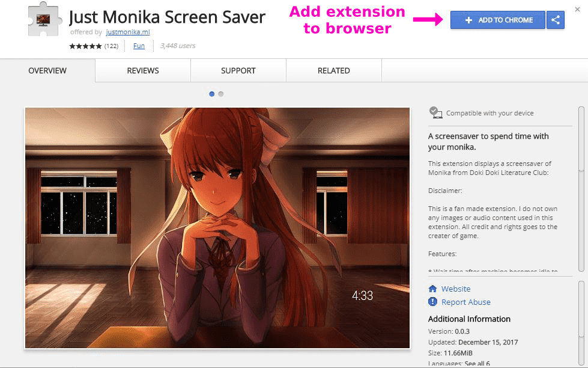Click the scrollbar up arrow
Image resolution: width=588 pixels, height=368 pixels.
[582, 109]
